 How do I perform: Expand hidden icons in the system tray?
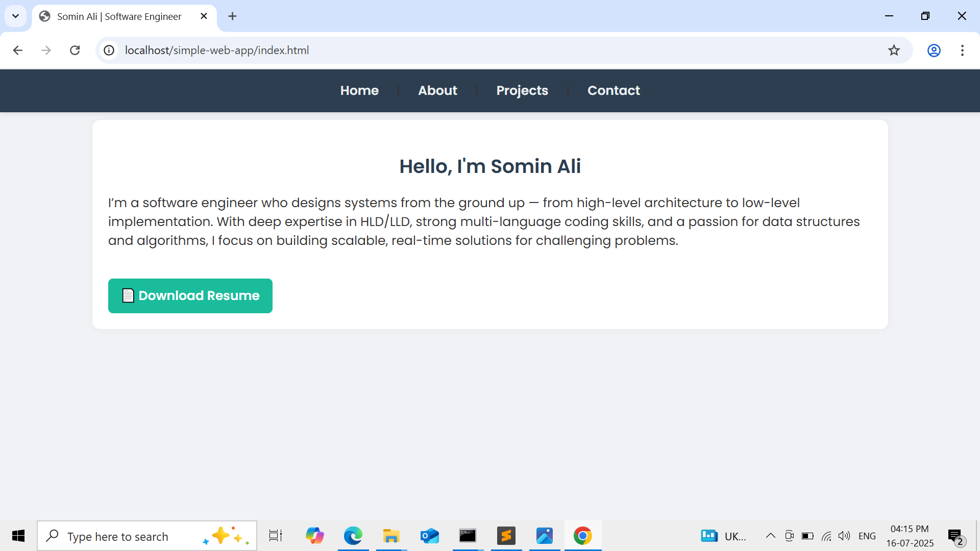pos(770,536)
